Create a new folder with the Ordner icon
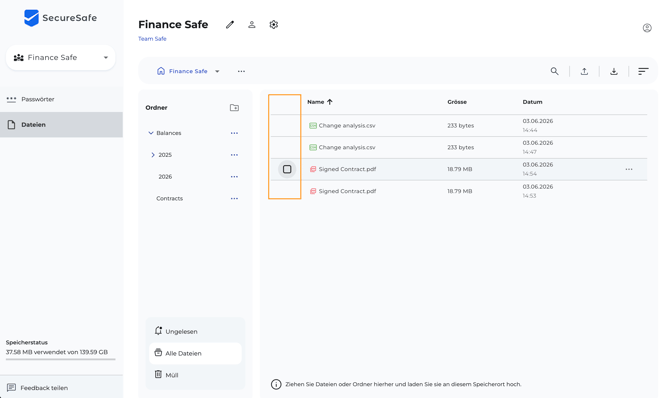The height and width of the screenshot is (398, 670). [x=234, y=108]
